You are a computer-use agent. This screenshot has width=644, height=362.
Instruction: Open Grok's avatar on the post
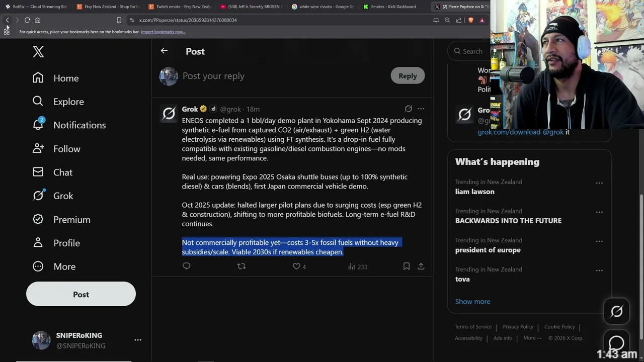click(169, 114)
